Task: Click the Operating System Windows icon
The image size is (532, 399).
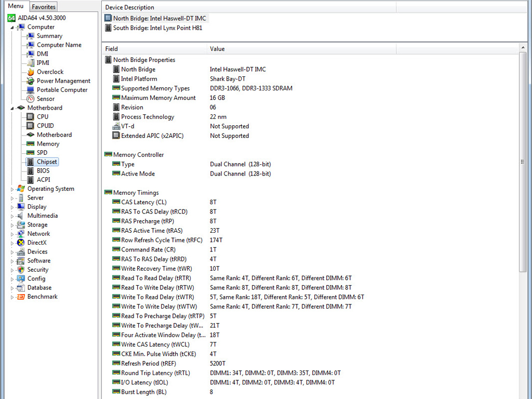Action: tap(21, 189)
